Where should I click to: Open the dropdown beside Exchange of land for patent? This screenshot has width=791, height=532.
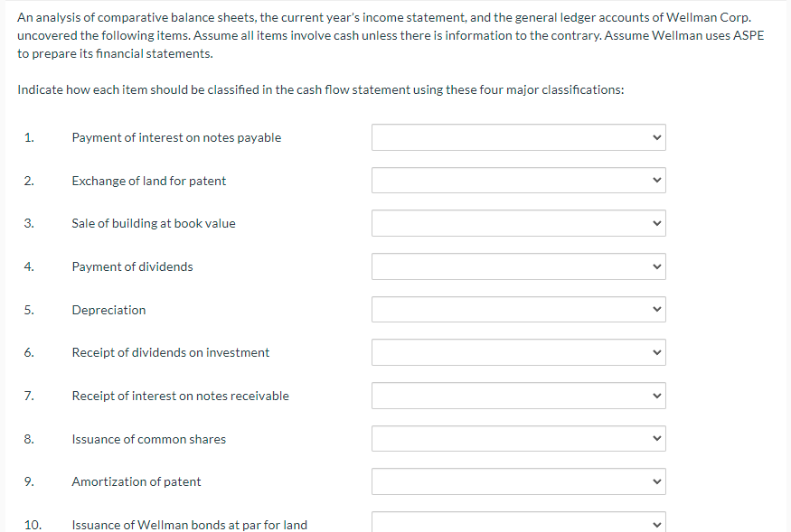[518, 180]
